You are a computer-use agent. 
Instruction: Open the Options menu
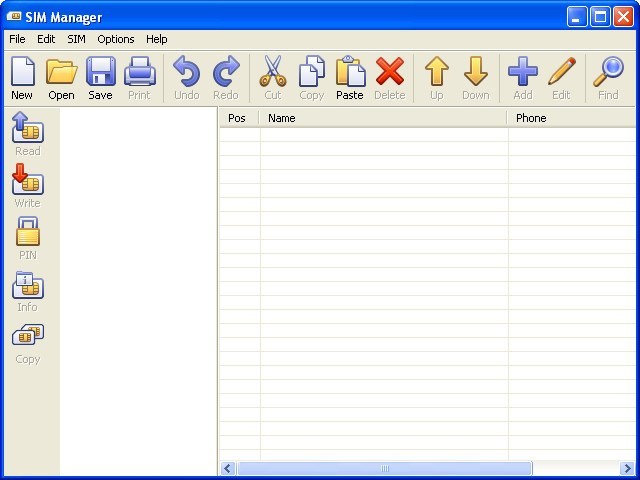click(116, 39)
